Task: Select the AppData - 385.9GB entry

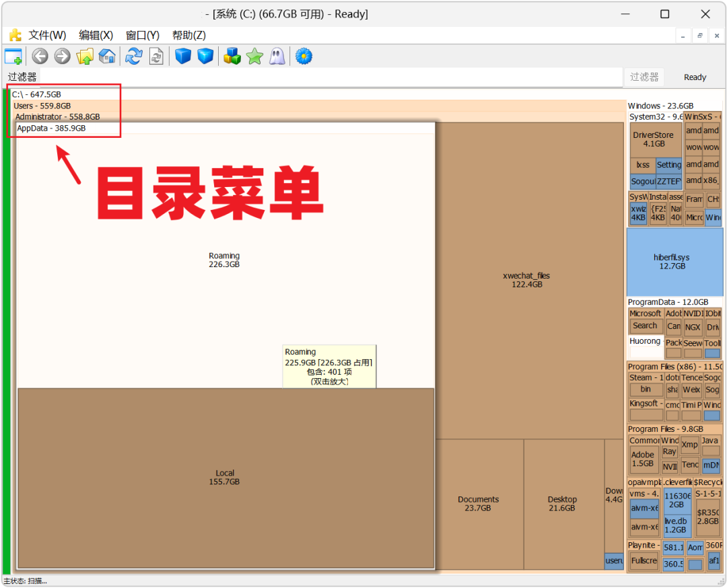Action: click(x=51, y=128)
